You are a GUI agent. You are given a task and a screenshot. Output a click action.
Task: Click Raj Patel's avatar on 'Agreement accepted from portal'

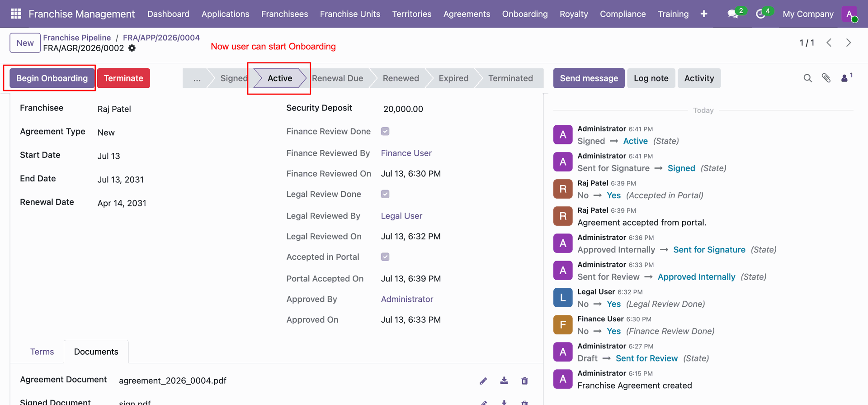point(563,216)
